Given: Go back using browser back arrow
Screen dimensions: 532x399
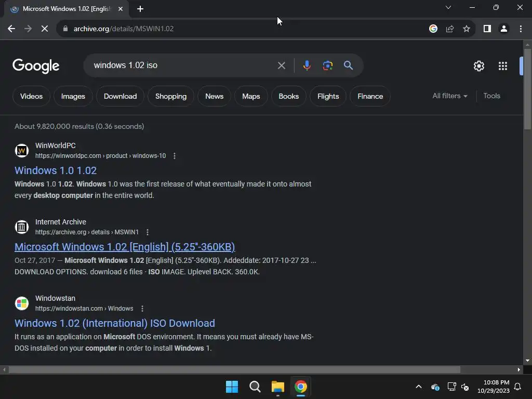Looking at the screenshot, I should pos(11,29).
